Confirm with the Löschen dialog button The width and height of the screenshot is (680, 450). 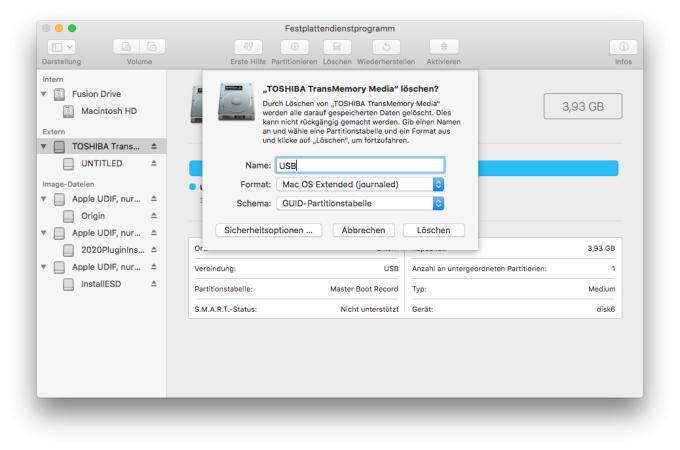click(x=434, y=230)
